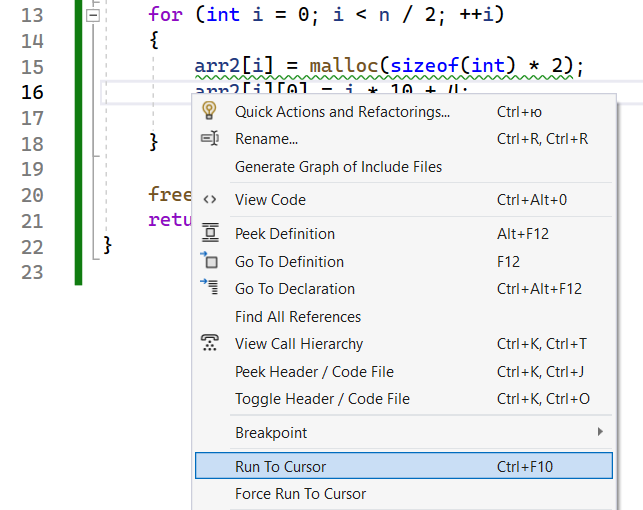Click the Peek Definition icon
This screenshot has height=510, width=643.
[x=210, y=233]
